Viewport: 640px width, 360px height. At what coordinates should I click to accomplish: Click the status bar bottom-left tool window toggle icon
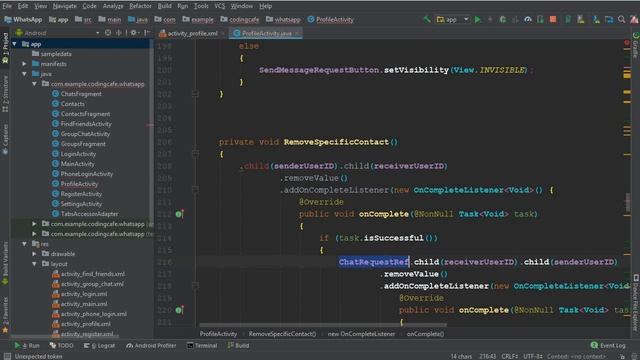coord(7,356)
